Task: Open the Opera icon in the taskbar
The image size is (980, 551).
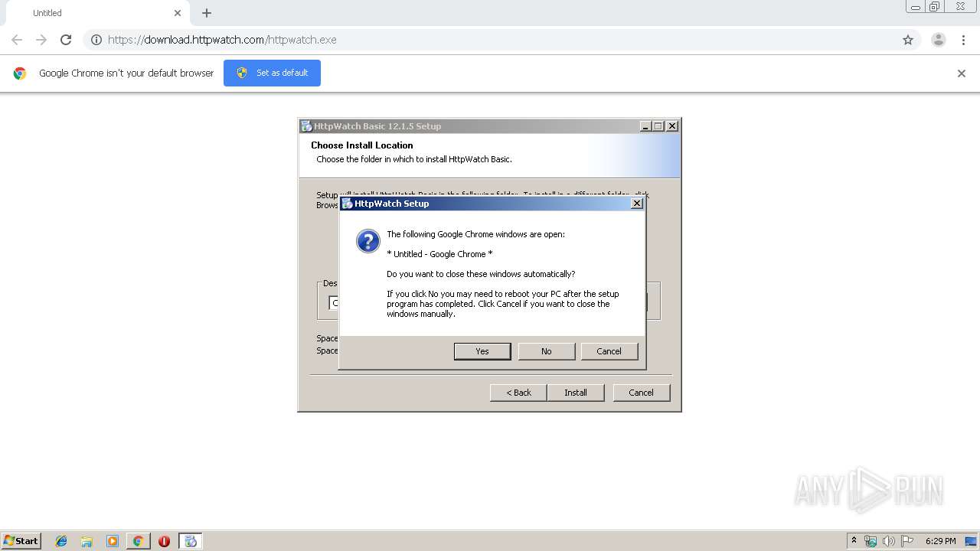Action: click(x=164, y=541)
